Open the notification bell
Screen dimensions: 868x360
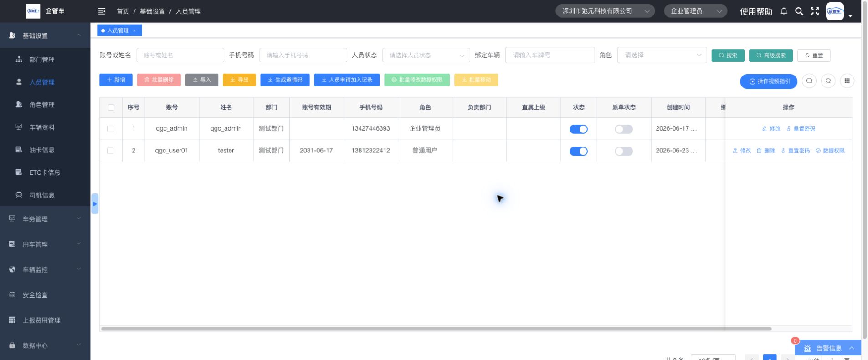[784, 11]
